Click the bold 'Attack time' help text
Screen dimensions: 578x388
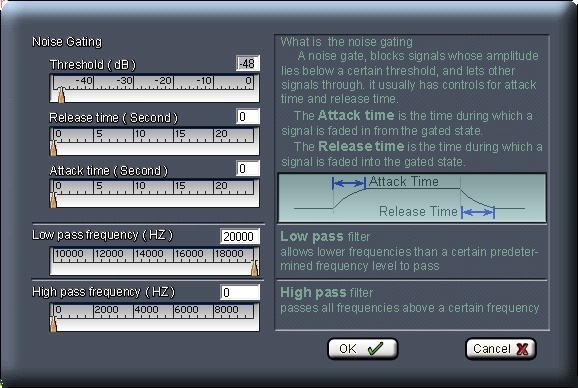click(x=356, y=115)
